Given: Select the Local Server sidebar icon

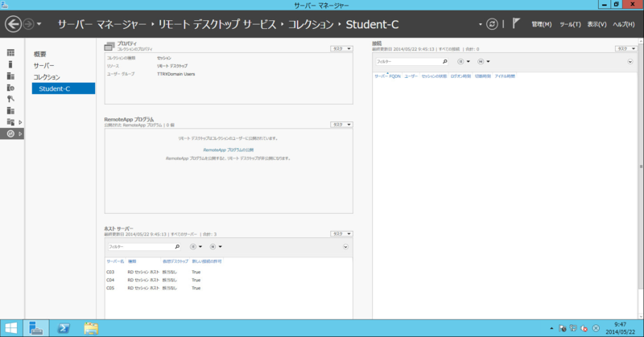Looking at the screenshot, I should pos(10,64).
